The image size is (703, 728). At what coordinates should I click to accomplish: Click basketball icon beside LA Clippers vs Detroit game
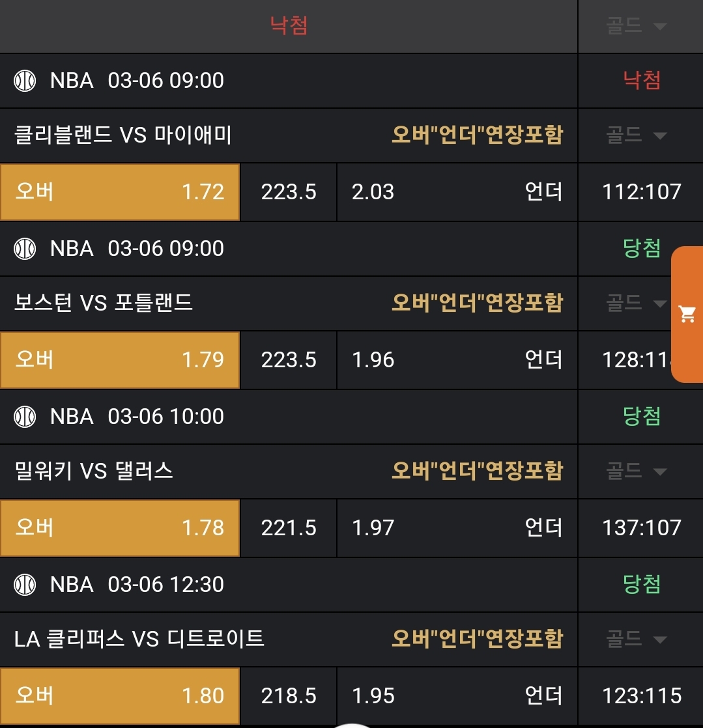point(25,585)
